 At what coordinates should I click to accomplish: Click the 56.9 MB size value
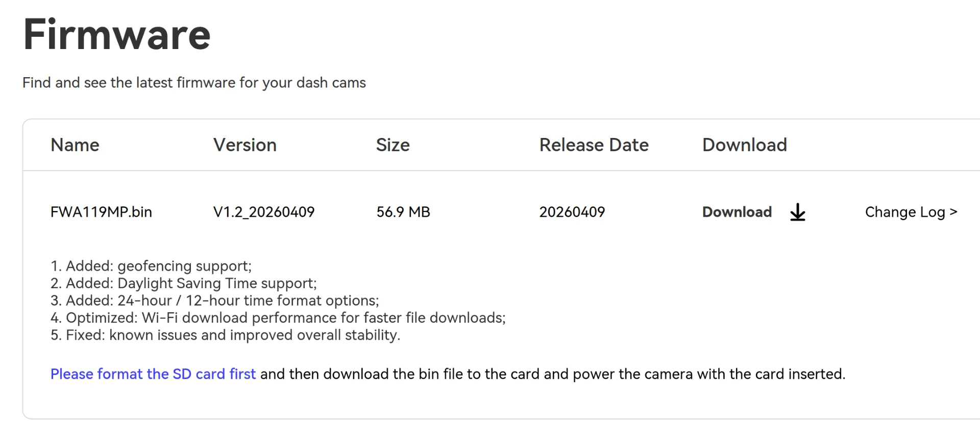[x=403, y=212]
